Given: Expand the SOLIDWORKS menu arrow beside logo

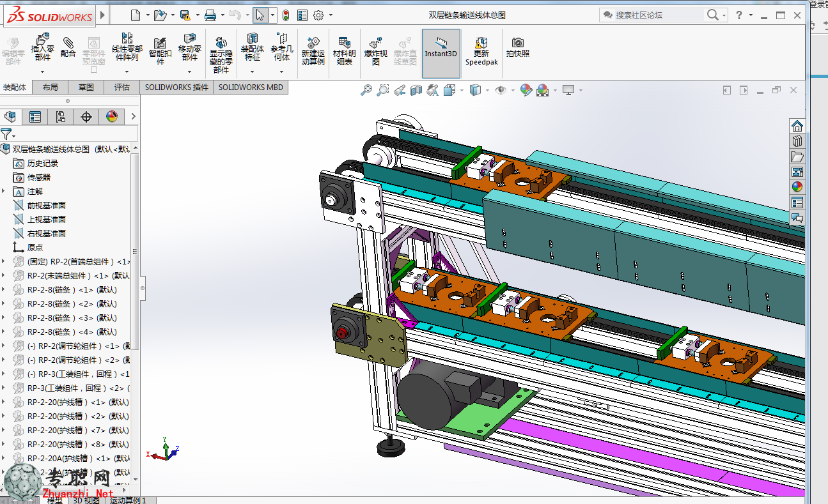Looking at the screenshot, I should (104, 15).
